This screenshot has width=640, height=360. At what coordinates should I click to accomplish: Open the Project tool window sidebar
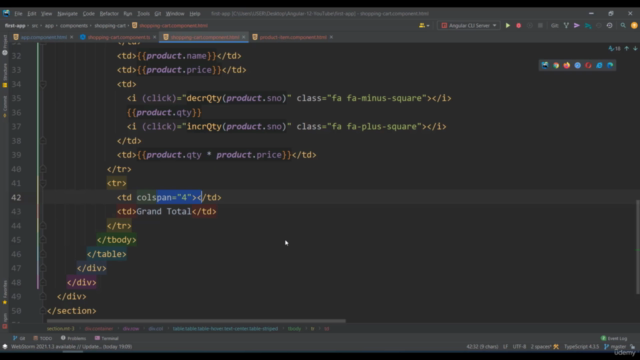click(x=5, y=45)
